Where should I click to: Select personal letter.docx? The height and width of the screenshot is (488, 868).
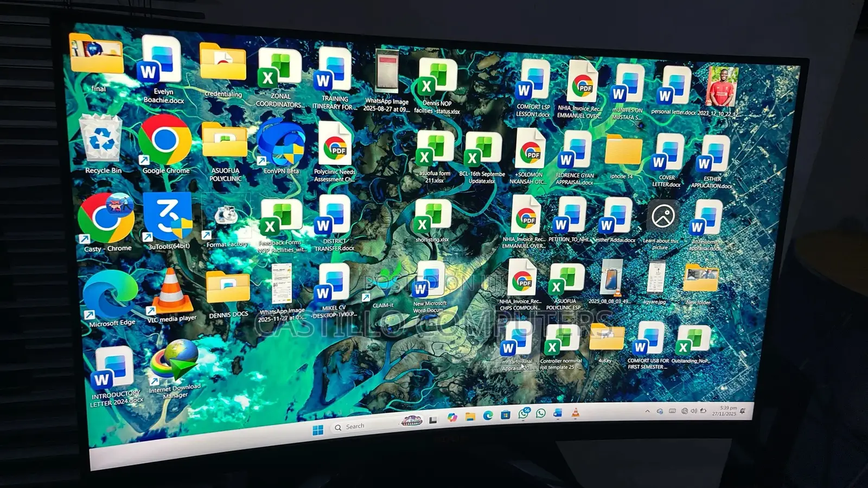tap(674, 91)
